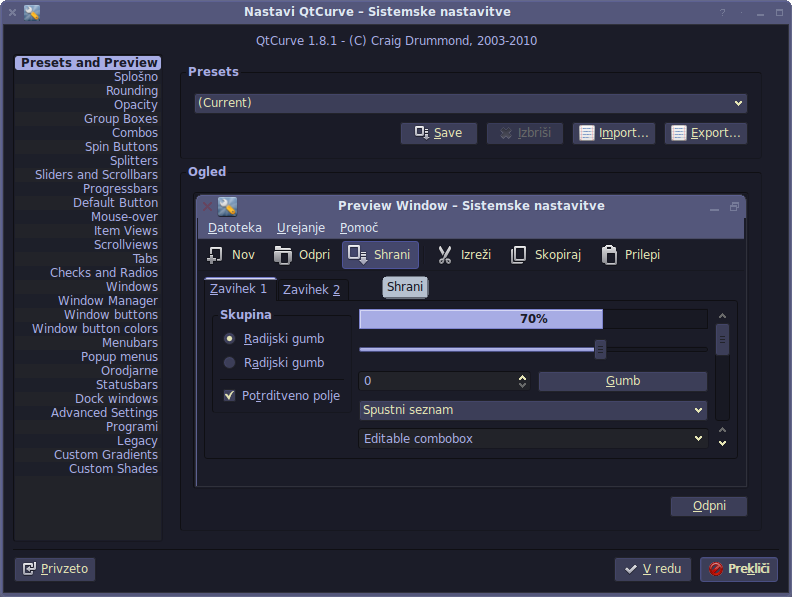792x597 pixels.
Task: Open Datoteka menu in preview
Action: pos(235,228)
